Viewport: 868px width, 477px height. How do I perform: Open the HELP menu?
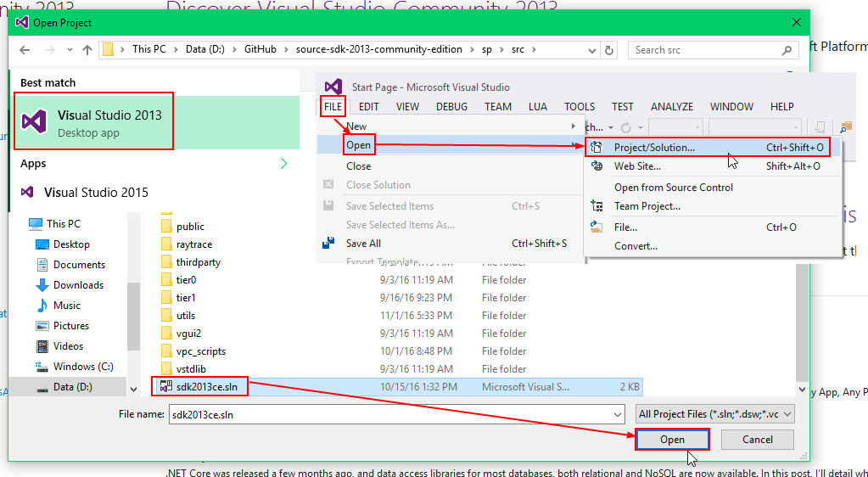tap(781, 106)
